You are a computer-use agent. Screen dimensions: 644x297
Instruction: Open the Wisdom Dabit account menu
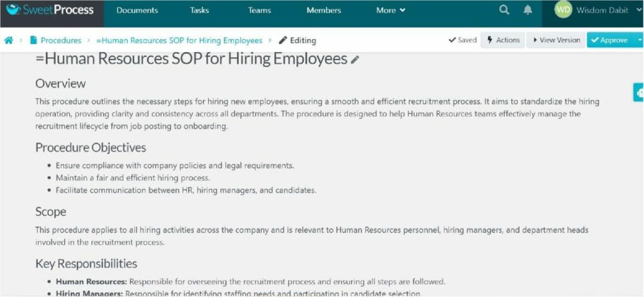[x=602, y=11]
